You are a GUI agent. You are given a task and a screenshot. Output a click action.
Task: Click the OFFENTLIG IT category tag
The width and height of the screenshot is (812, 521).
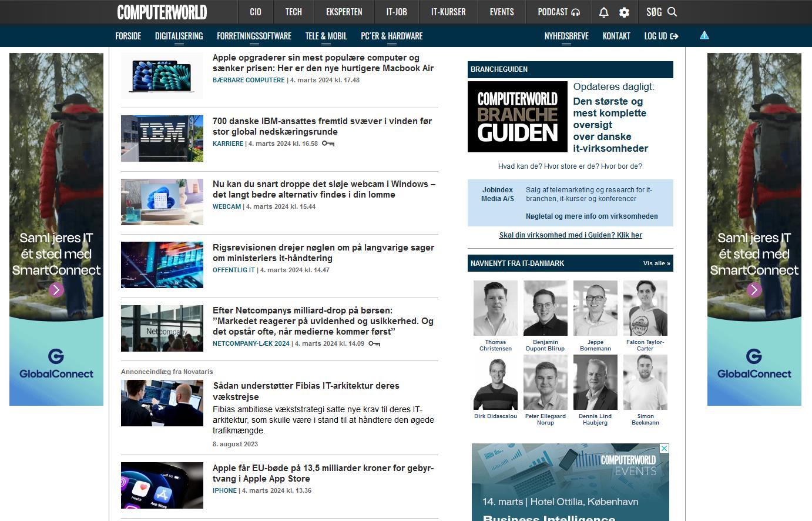click(234, 270)
